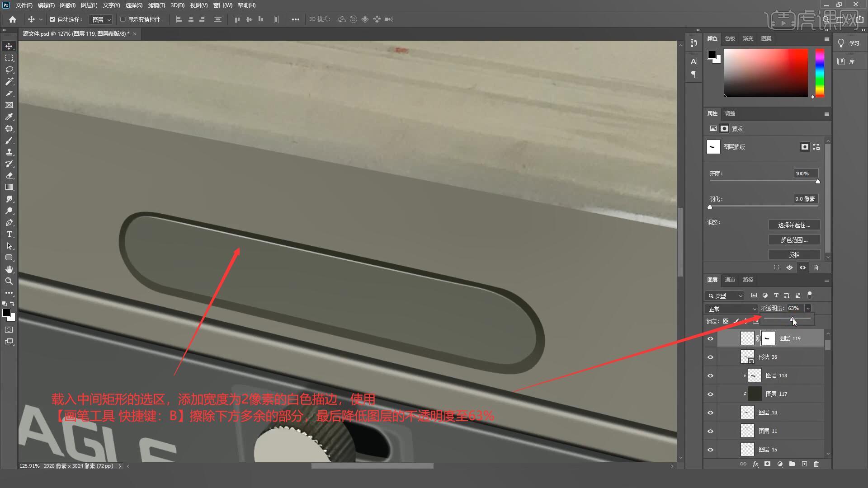Screen dimensions: 868x488
Task: Switch to the 通道 tab
Action: point(730,280)
